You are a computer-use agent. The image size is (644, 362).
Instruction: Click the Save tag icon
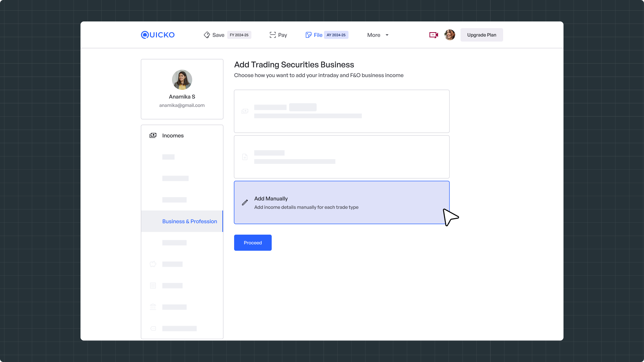[x=207, y=35]
